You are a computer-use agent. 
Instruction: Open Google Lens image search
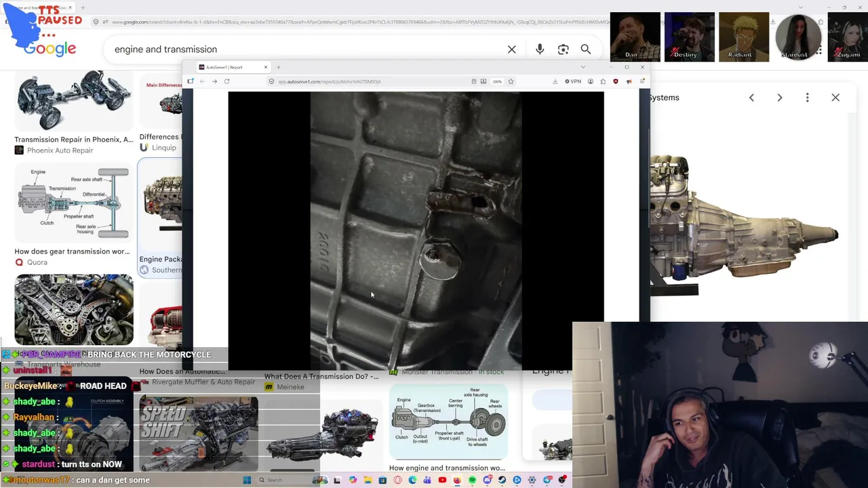pyautogui.click(x=563, y=49)
